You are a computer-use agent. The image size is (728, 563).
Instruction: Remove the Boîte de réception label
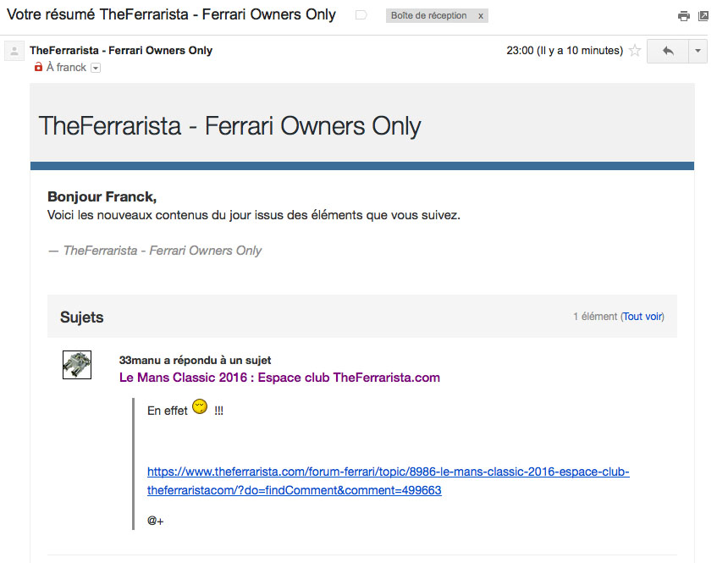481,16
